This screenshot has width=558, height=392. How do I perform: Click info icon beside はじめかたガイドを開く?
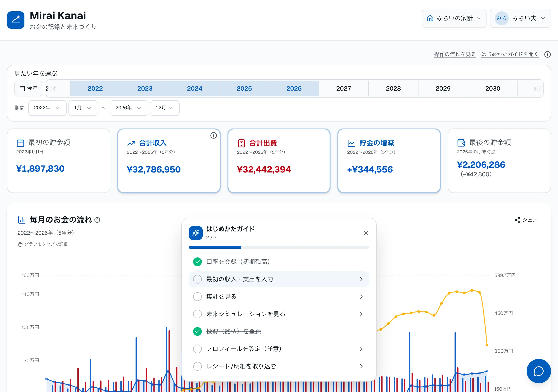547,54
